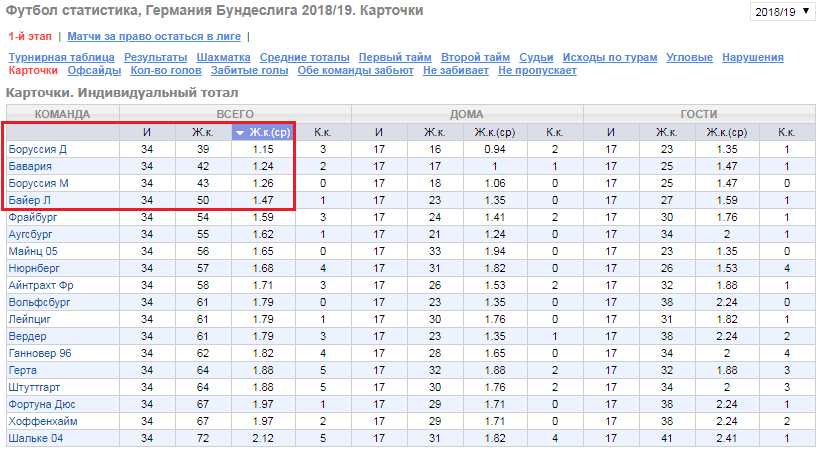Select the 1-й этап tab
This screenshot has width=820, height=450.
[x=30, y=37]
